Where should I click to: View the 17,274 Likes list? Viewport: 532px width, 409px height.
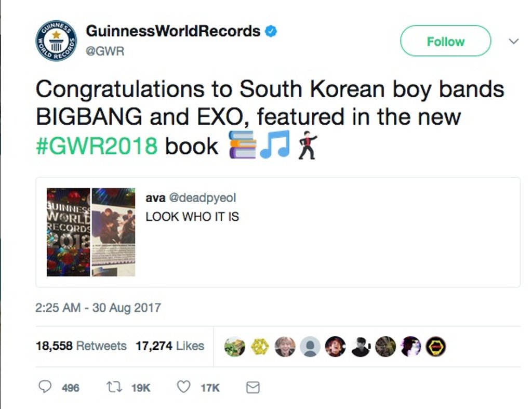click(x=170, y=346)
